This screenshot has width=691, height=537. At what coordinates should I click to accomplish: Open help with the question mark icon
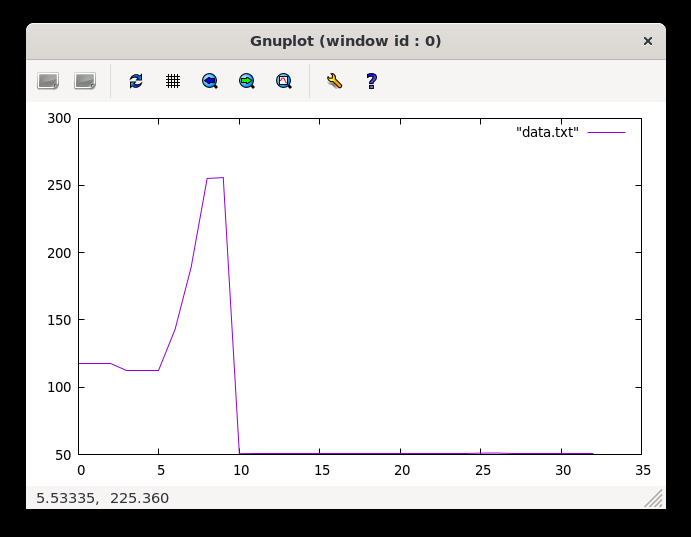click(371, 81)
